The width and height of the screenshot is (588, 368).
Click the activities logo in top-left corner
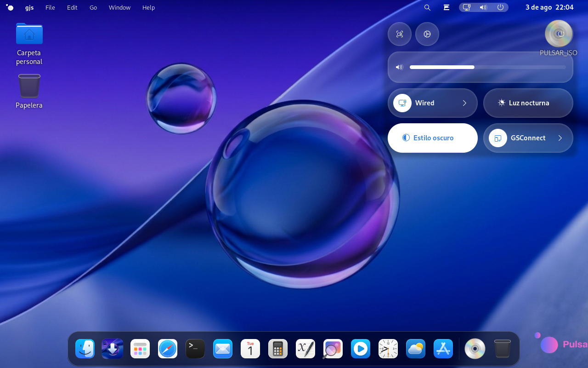(x=10, y=7)
